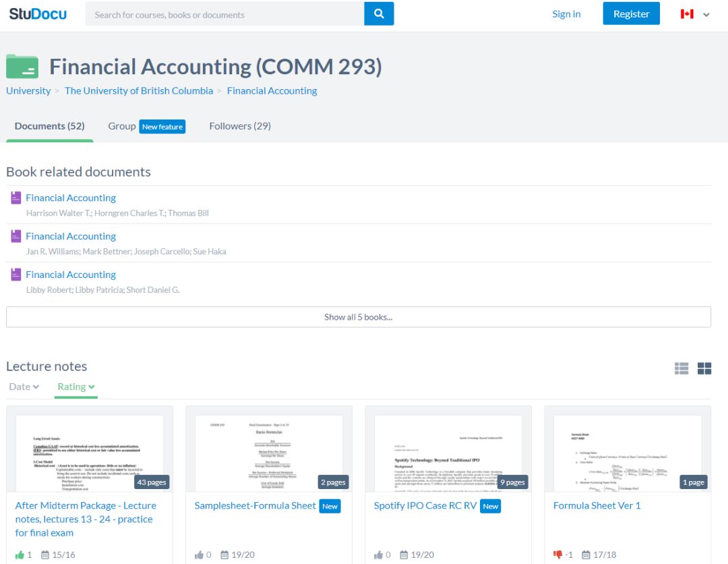Open Formula Sheet Ver 1 document title
This screenshot has height=564, width=728.
point(597,505)
